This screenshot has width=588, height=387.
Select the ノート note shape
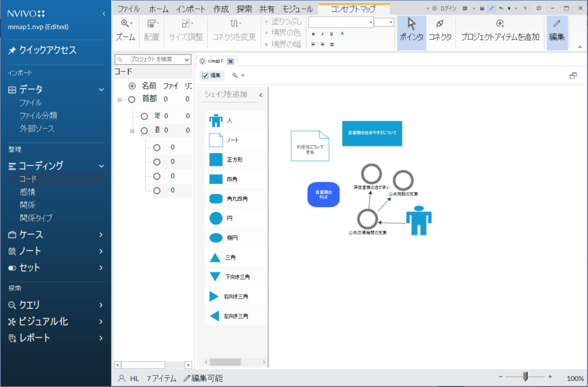pos(216,140)
